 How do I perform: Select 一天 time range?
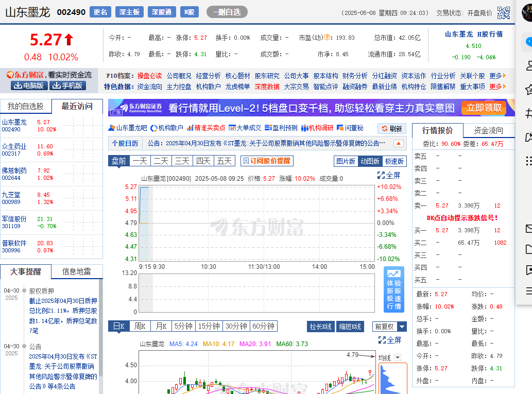140,161
